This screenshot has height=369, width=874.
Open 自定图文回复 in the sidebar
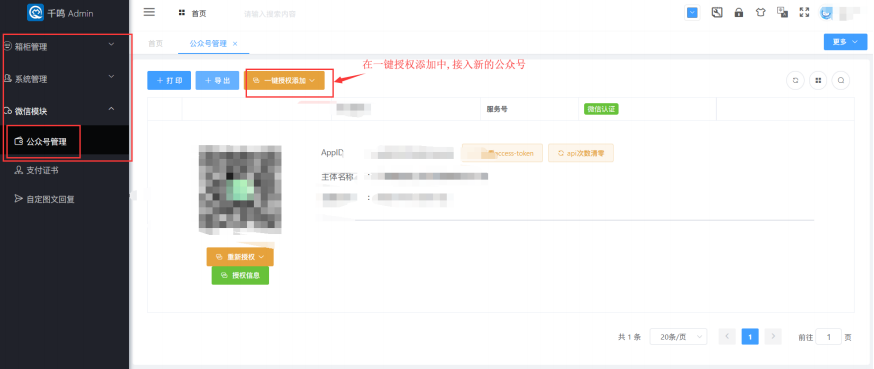point(65,198)
